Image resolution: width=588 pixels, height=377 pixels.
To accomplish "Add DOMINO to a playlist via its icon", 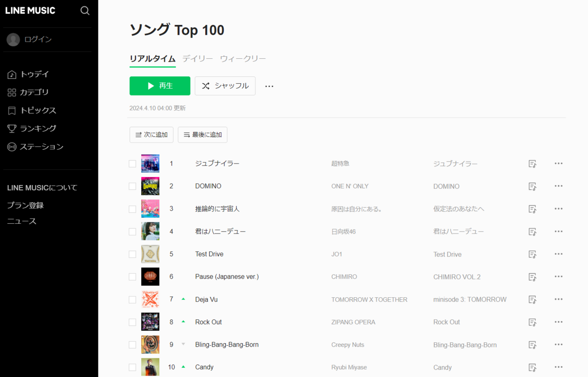I will 532,186.
